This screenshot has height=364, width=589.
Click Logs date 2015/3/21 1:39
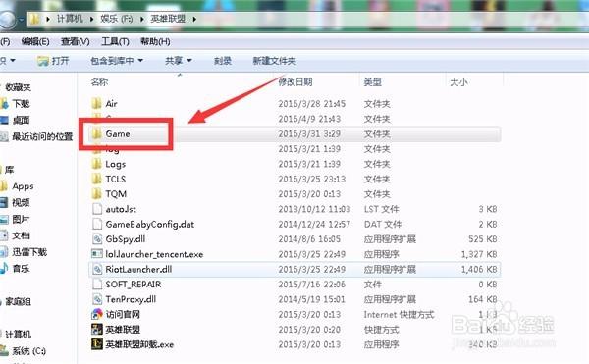pyautogui.click(x=309, y=164)
